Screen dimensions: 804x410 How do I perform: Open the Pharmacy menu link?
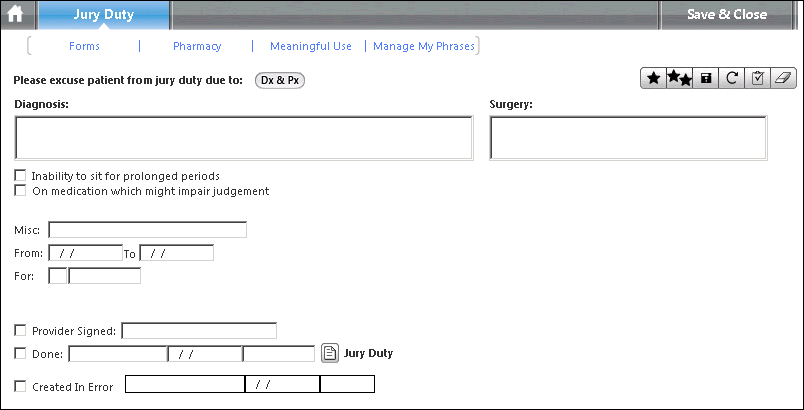pyautogui.click(x=197, y=46)
